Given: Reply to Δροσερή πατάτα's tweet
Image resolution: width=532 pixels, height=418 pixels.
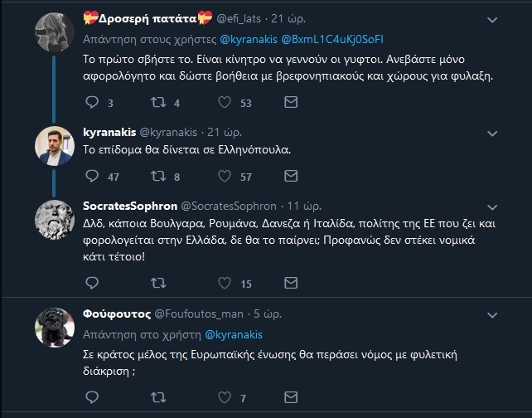Looking at the screenshot, I should tap(93, 103).
